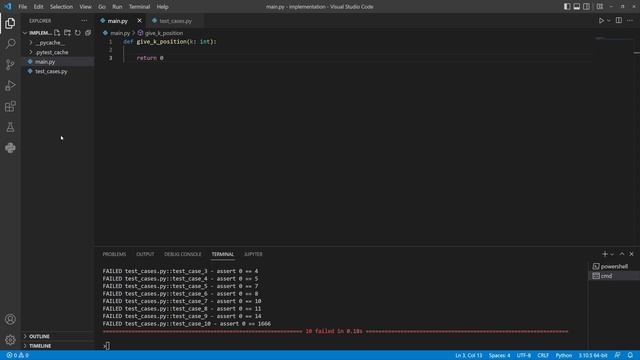
Task: Run the Python file with play button
Action: click(x=601, y=20)
